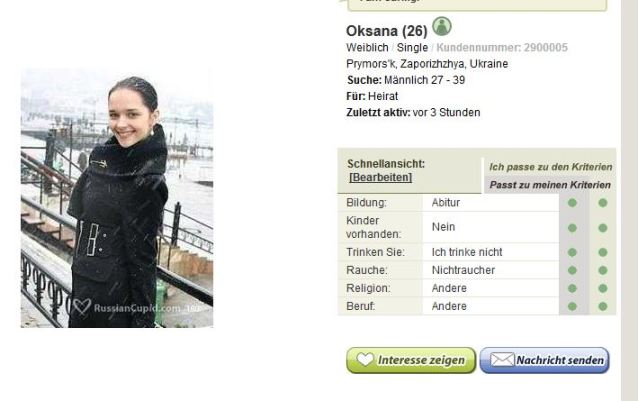
Task: Send a message via Nachricht senden button
Action: tap(544, 360)
